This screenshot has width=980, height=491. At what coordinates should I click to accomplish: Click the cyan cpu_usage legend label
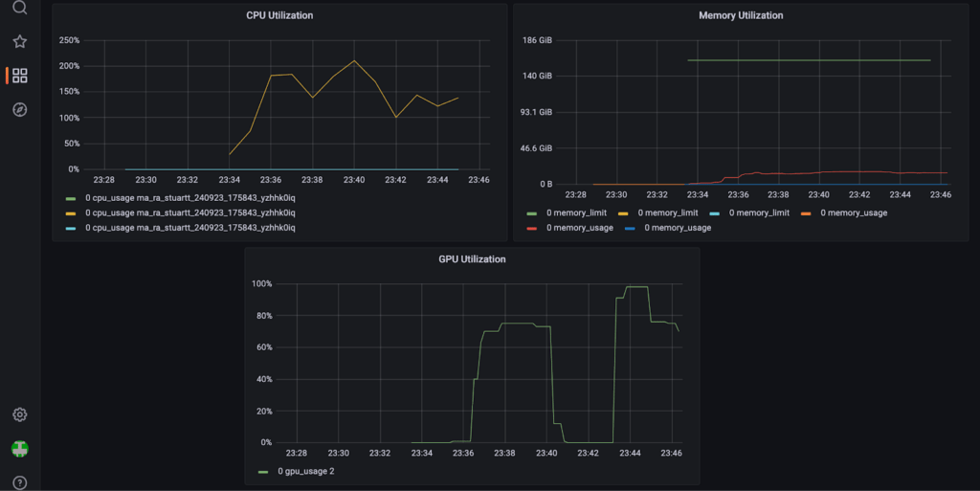tap(190, 228)
